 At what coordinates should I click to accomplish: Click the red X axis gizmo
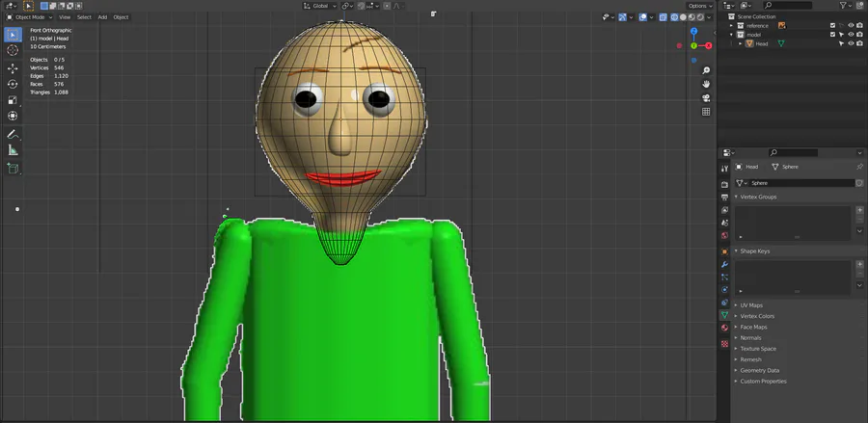[709, 46]
